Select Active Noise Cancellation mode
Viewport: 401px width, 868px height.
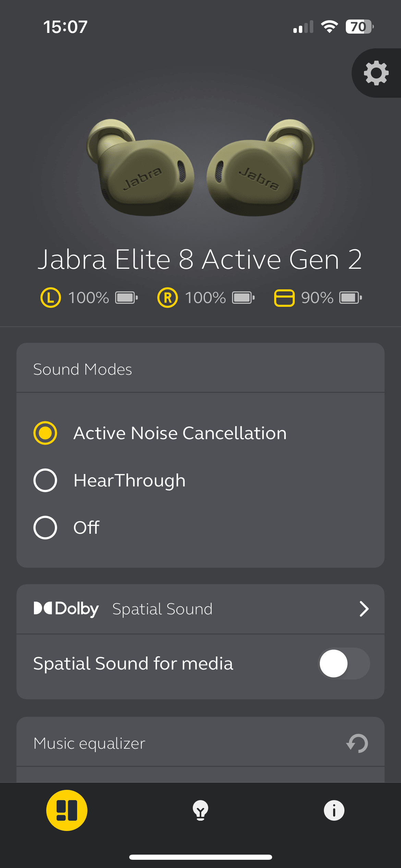click(x=160, y=433)
